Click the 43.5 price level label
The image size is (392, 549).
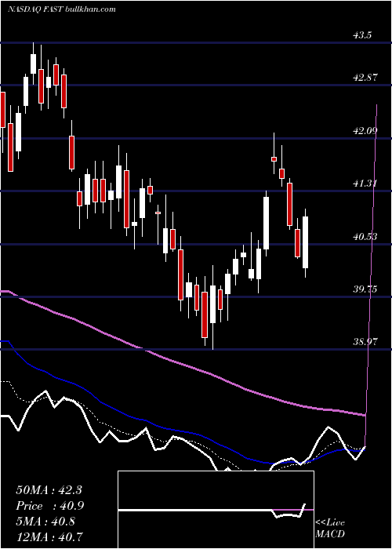[x=362, y=35]
